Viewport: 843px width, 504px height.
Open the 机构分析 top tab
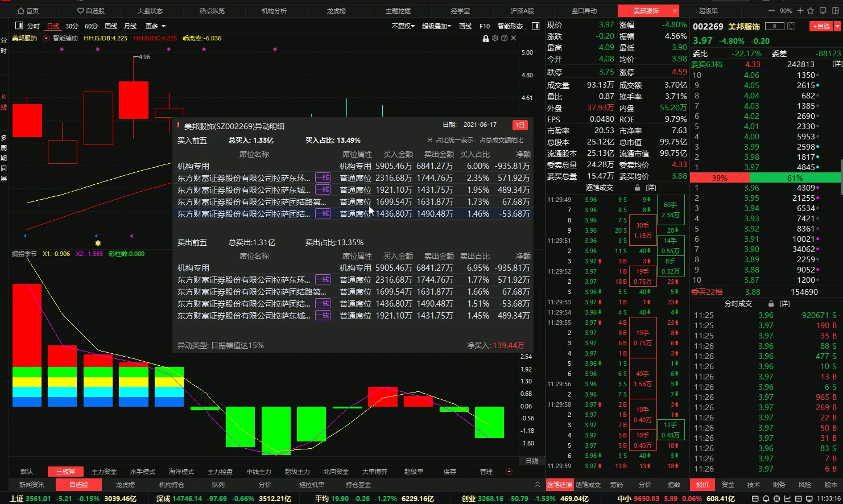[x=274, y=11]
